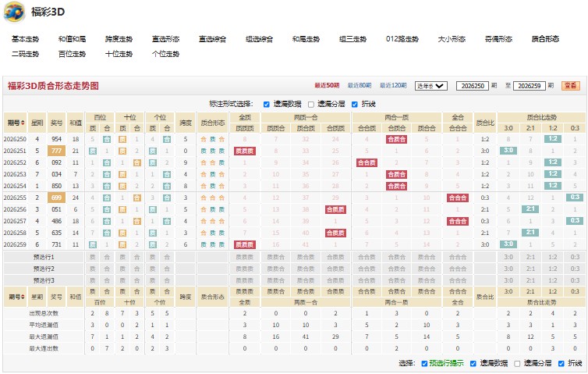Click the 最大遗漏值 row label
Image resolution: width=588 pixels, height=374 pixels.
[44, 337]
